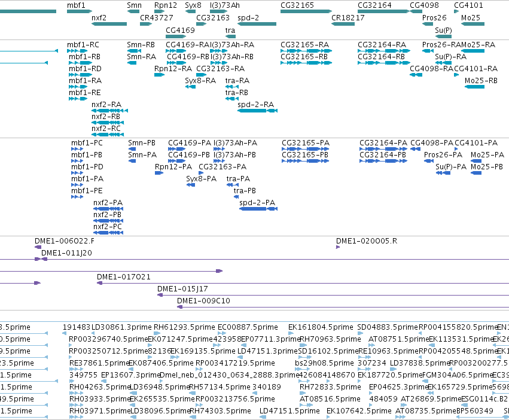Click the Mo25 gene bar glyph
Screen dimensions: 509x420
[473, 24]
